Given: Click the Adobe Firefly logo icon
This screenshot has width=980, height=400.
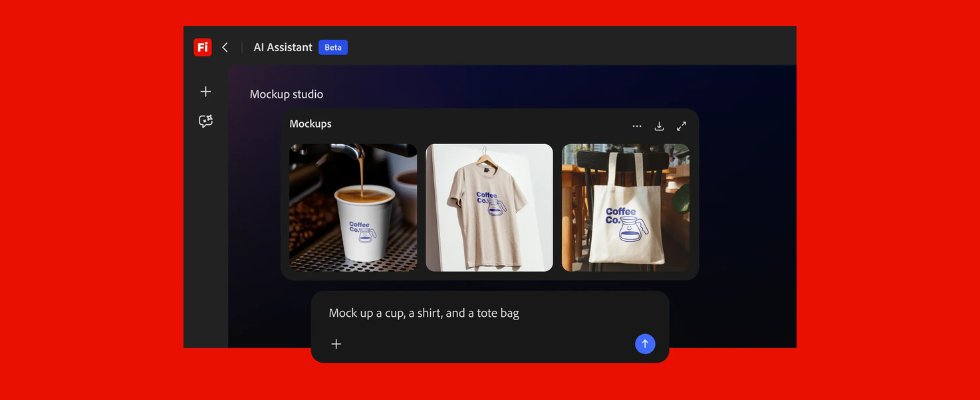Looking at the screenshot, I should pyautogui.click(x=203, y=47).
